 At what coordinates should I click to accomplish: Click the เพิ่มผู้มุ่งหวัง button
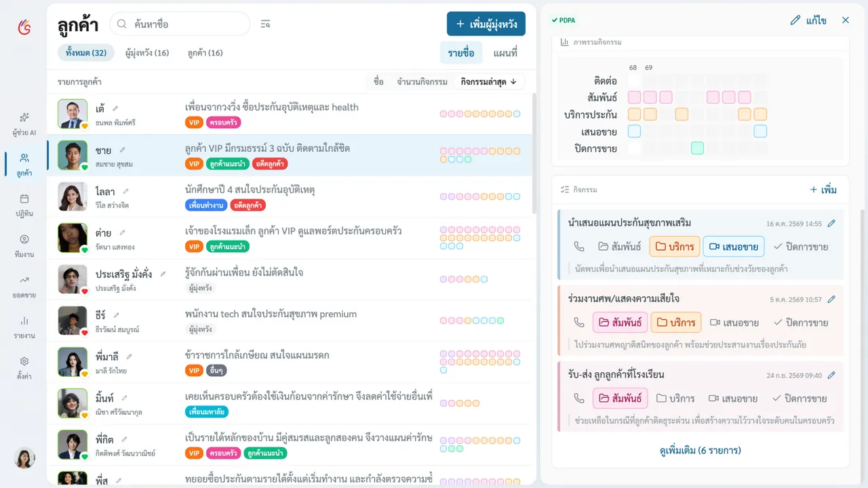[486, 24]
